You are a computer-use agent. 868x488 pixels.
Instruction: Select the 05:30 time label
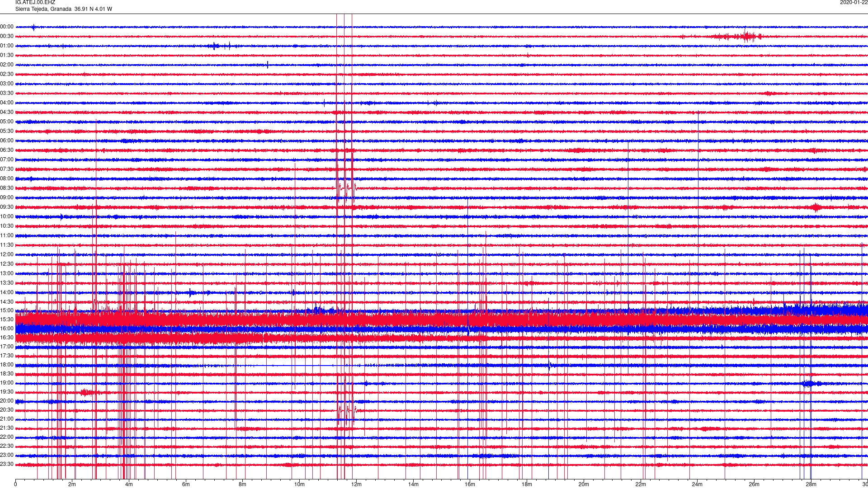point(7,131)
